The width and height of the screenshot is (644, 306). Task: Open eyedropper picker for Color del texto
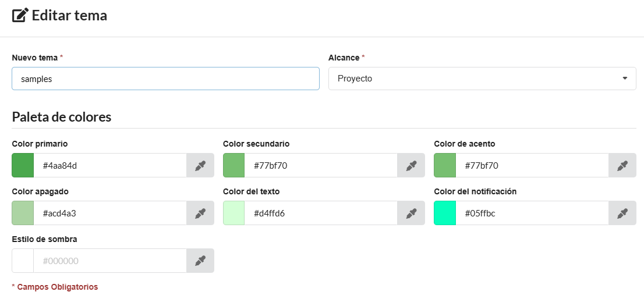(x=411, y=214)
